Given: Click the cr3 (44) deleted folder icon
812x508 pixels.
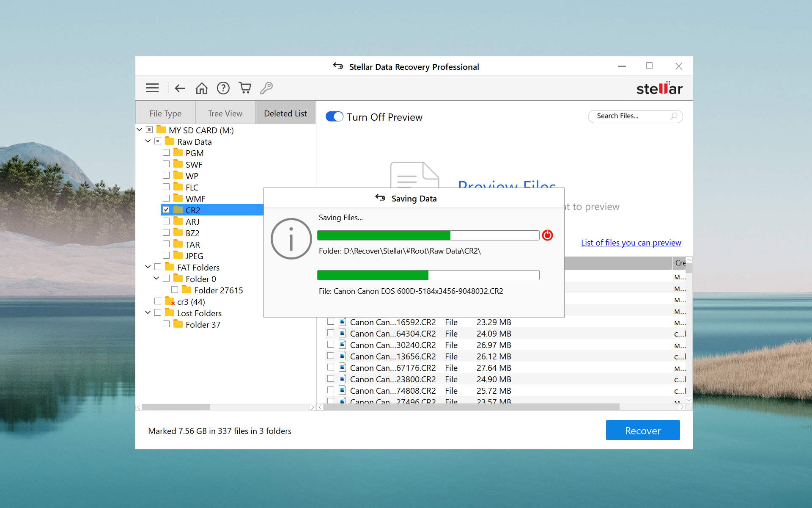Looking at the screenshot, I should [170, 301].
